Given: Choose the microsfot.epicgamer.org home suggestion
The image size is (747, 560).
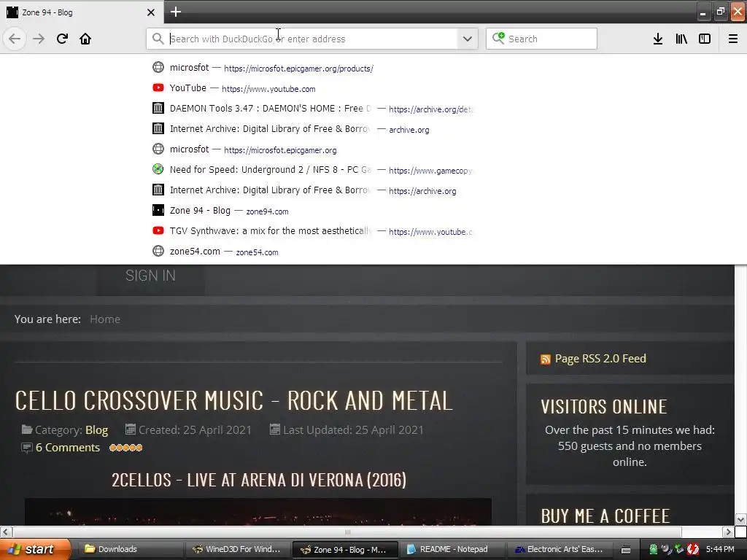Looking at the screenshot, I should coord(312,149).
